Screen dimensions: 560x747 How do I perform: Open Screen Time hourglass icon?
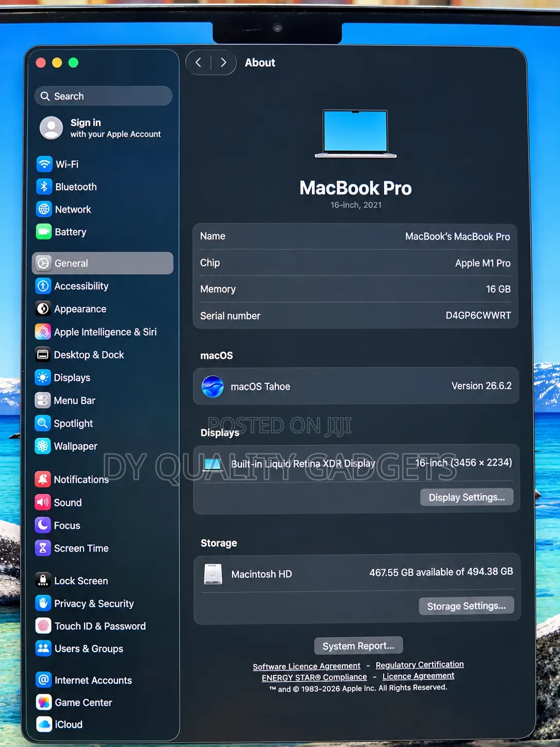coord(43,548)
